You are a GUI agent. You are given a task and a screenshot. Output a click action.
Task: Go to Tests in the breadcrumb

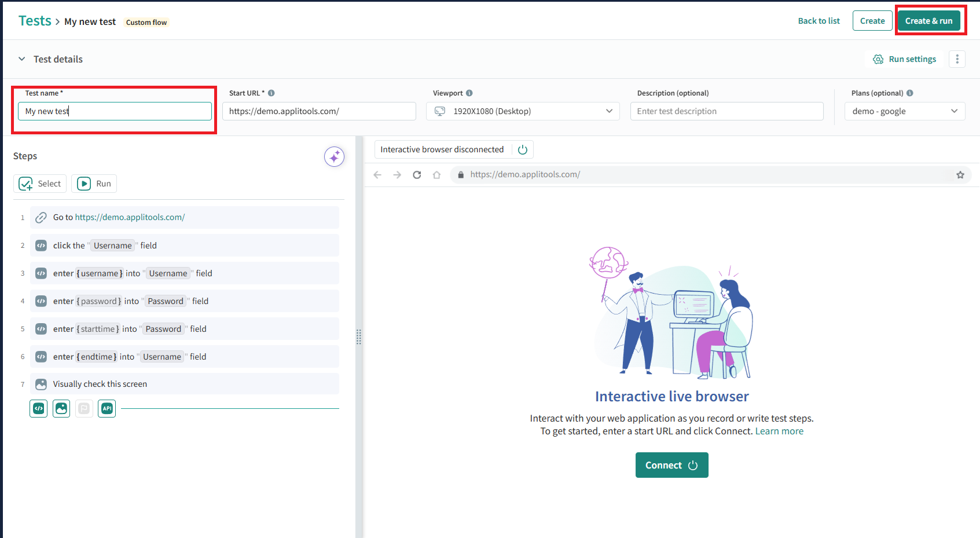35,21
